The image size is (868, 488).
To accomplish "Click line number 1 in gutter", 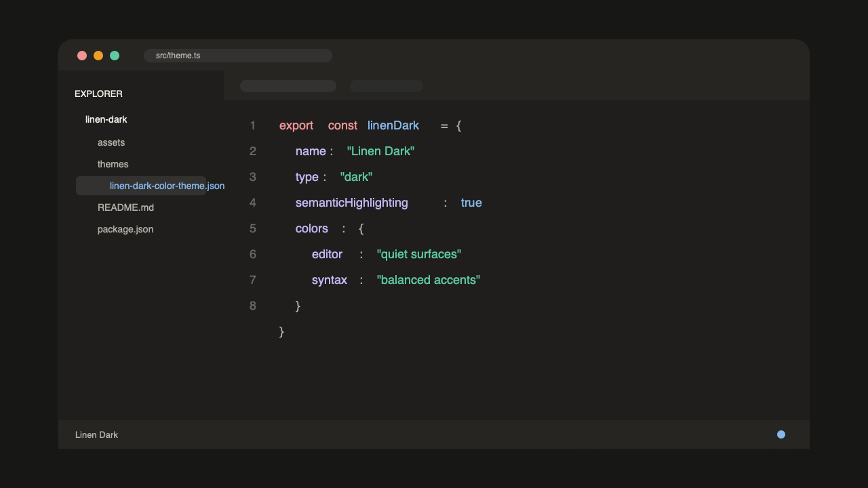I will [x=253, y=125].
